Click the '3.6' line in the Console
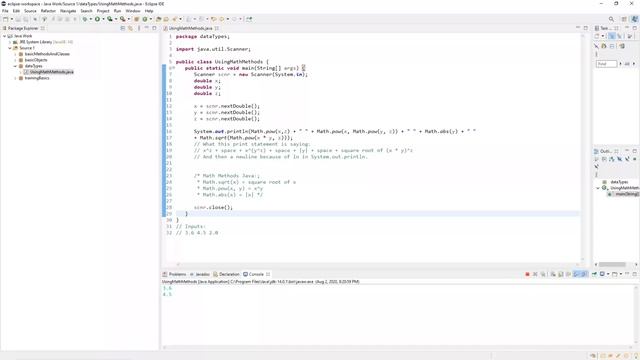Viewport: 640px width, 360px height. tap(167, 288)
